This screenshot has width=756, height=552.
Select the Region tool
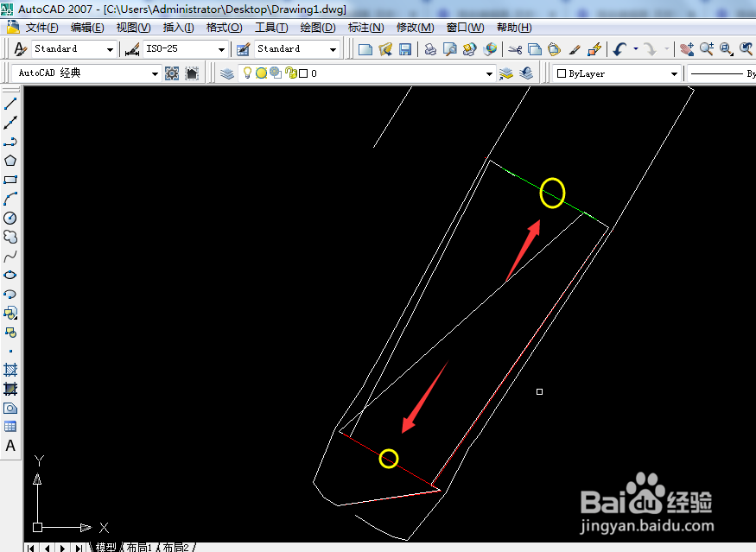10,408
